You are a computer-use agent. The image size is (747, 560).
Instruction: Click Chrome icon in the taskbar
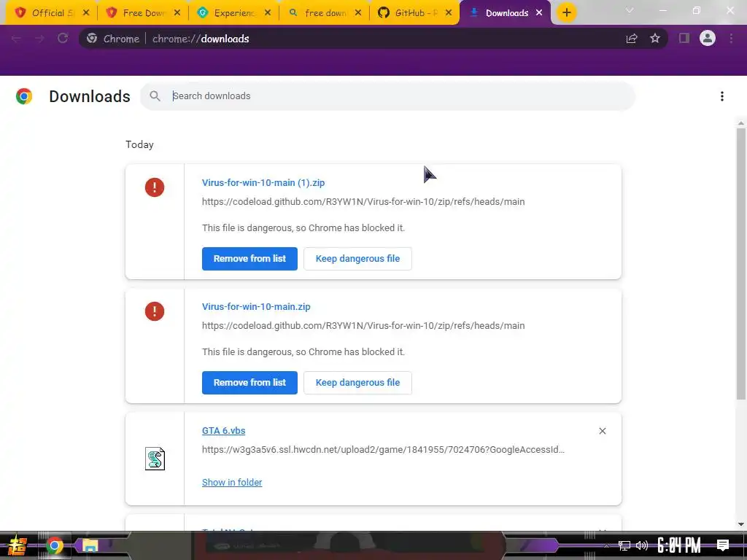(x=54, y=545)
